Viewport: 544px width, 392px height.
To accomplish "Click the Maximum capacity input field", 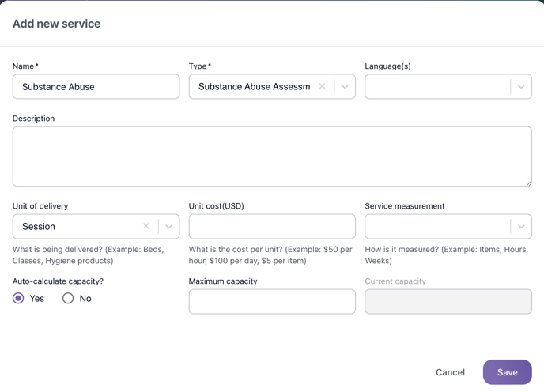I will coord(272,301).
